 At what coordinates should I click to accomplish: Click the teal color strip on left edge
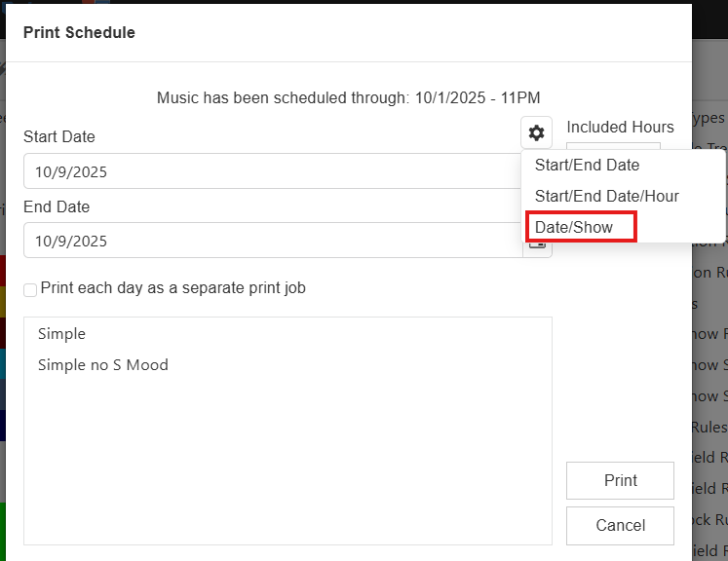[x=3, y=362]
